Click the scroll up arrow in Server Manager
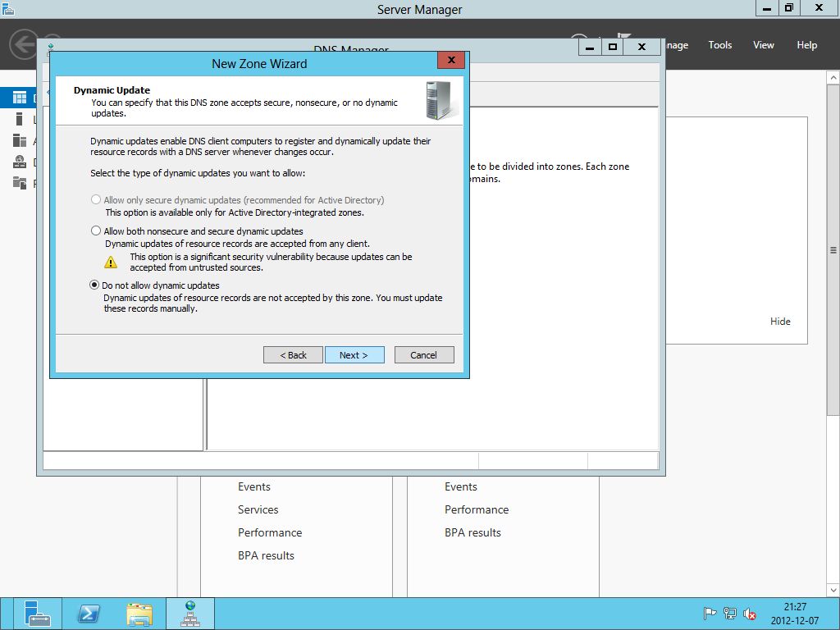The width and height of the screenshot is (840, 630). [x=833, y=78]
